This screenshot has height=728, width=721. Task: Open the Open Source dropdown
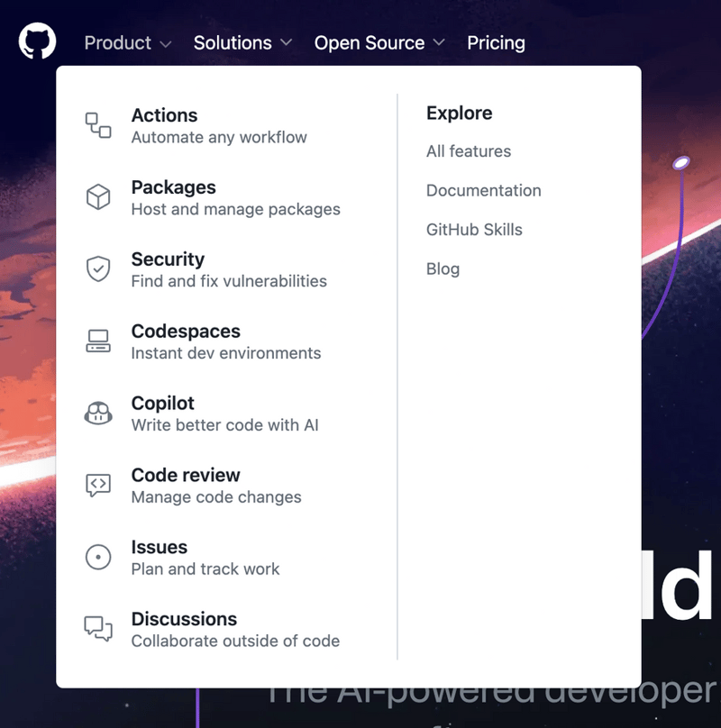coord(379,42)
